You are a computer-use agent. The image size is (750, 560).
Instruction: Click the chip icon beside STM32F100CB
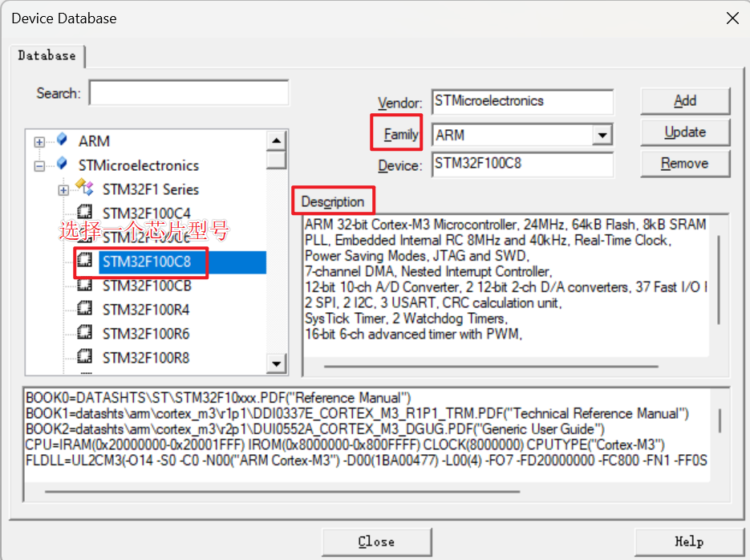tap(85, 285)
